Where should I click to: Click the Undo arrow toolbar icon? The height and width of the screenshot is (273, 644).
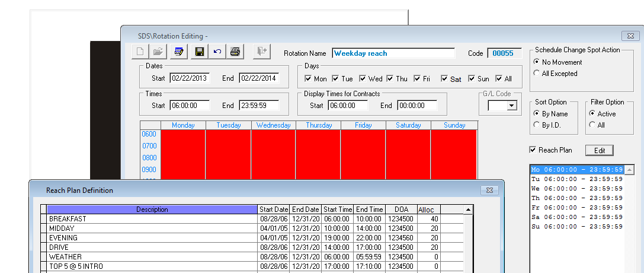click(217, 52)
